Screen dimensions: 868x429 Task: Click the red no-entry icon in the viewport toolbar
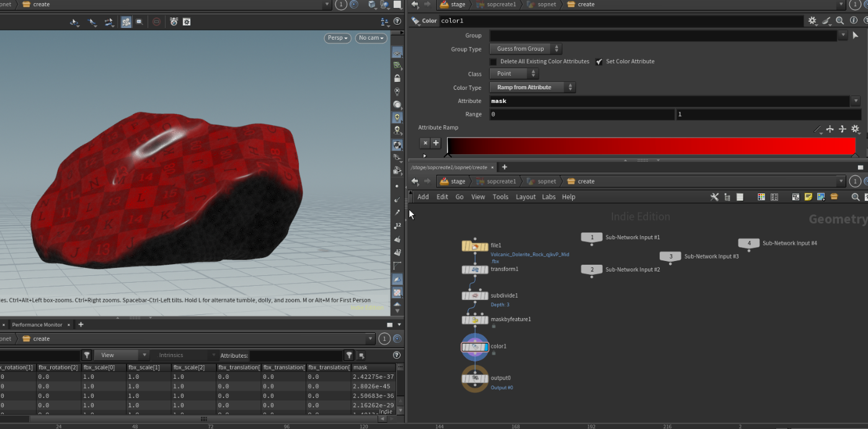click(156, 22)
